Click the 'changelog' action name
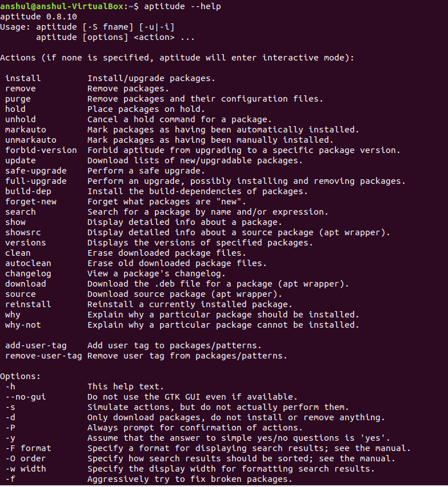 pos(28,273)
